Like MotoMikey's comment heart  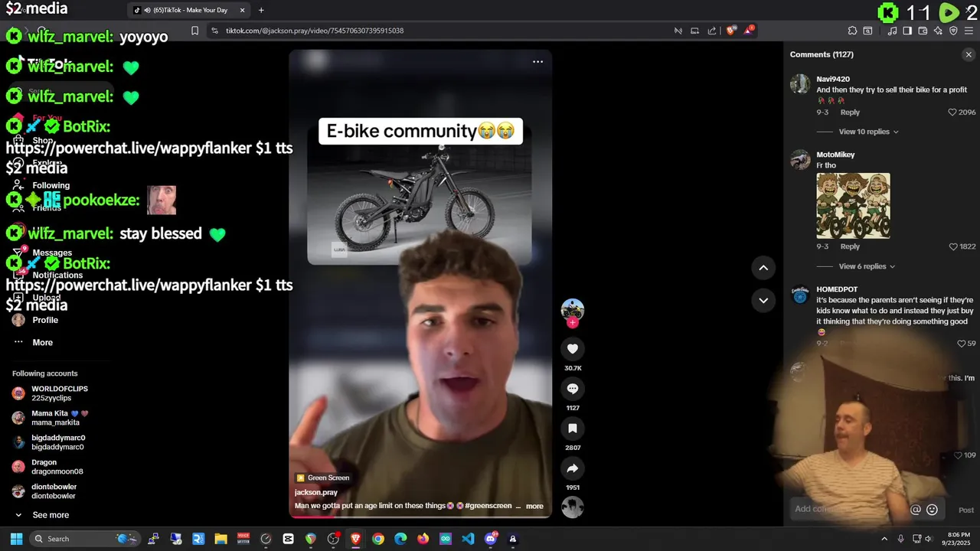tap(953, 247)
